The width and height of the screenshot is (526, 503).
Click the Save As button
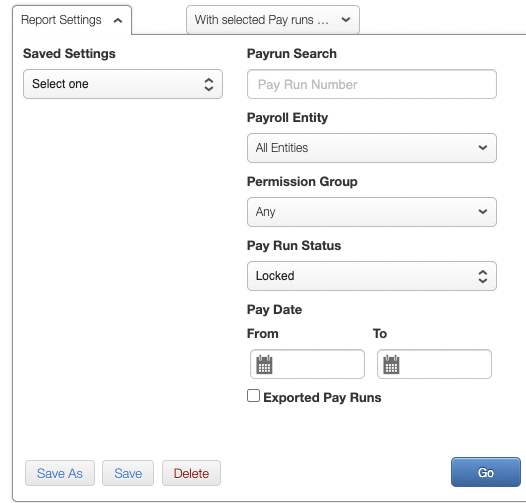(x=60, y=473)
